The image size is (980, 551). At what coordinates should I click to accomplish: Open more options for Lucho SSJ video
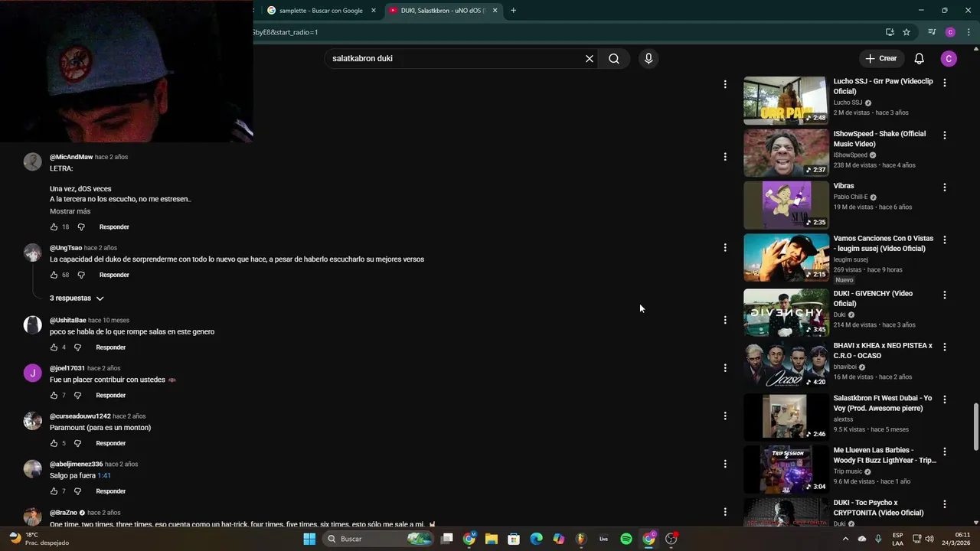coord(945,83)
